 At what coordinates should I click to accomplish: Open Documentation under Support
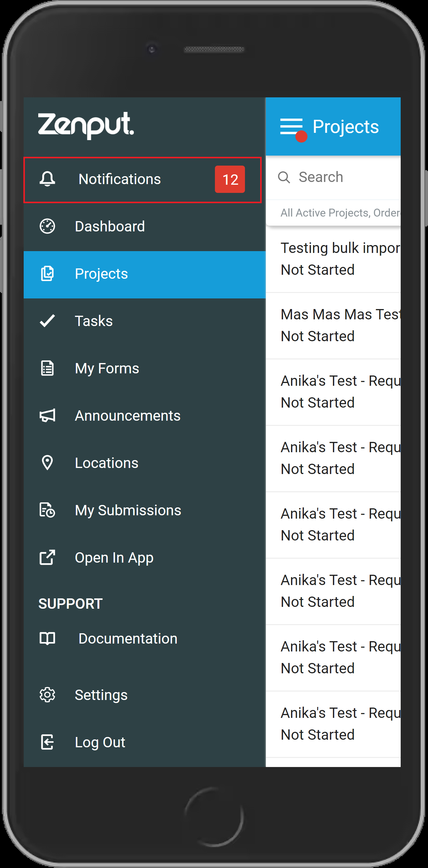click(145, 638)
